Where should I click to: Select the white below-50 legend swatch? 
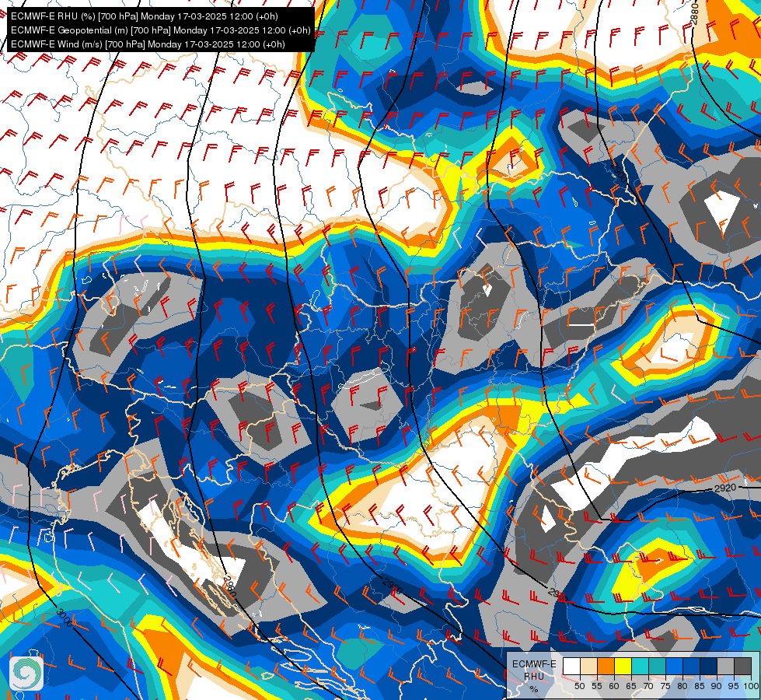[x=571, y=666]
